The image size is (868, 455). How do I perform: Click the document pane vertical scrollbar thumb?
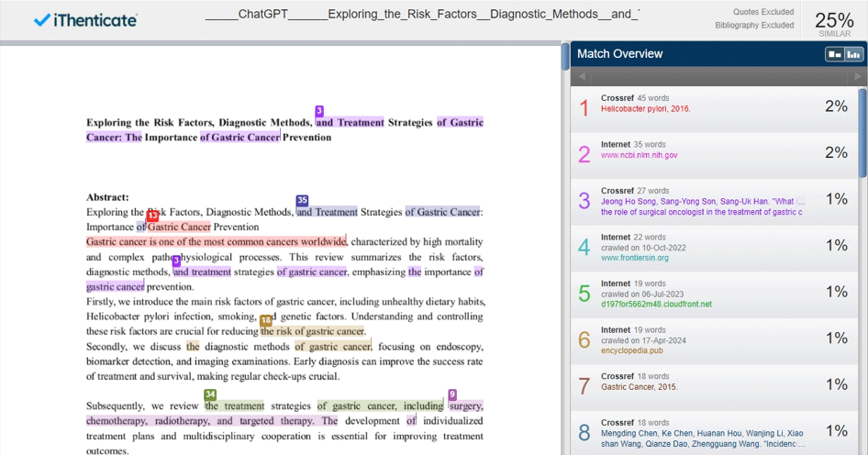pos(565,57)
